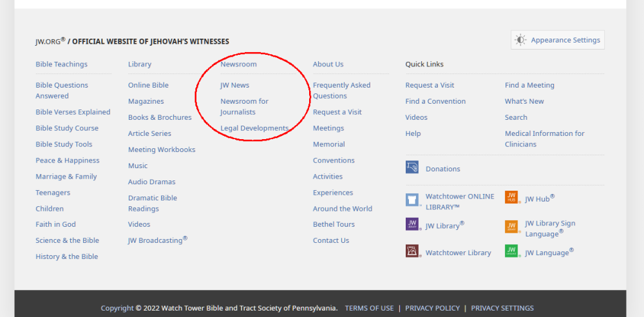Open Frequently Asked Questions link
Viewport: 644px width, 317px height.
pos(341,90)
